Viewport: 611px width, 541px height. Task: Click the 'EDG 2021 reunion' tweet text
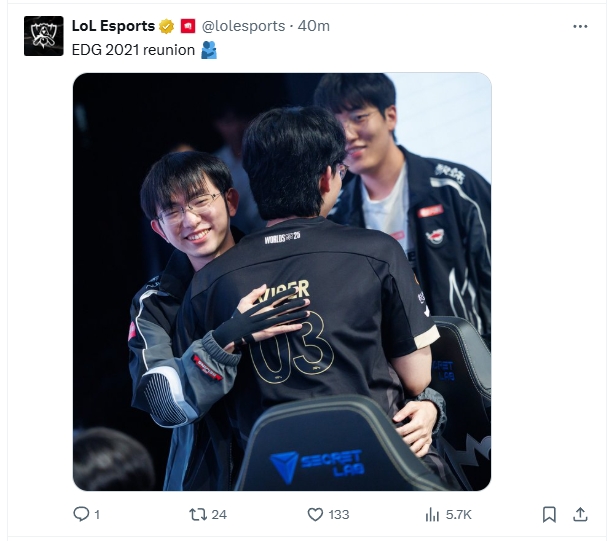[133, 50]
